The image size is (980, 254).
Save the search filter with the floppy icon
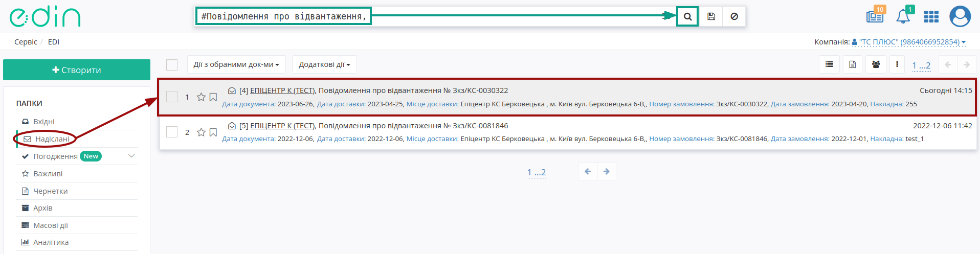coord(711,16)
